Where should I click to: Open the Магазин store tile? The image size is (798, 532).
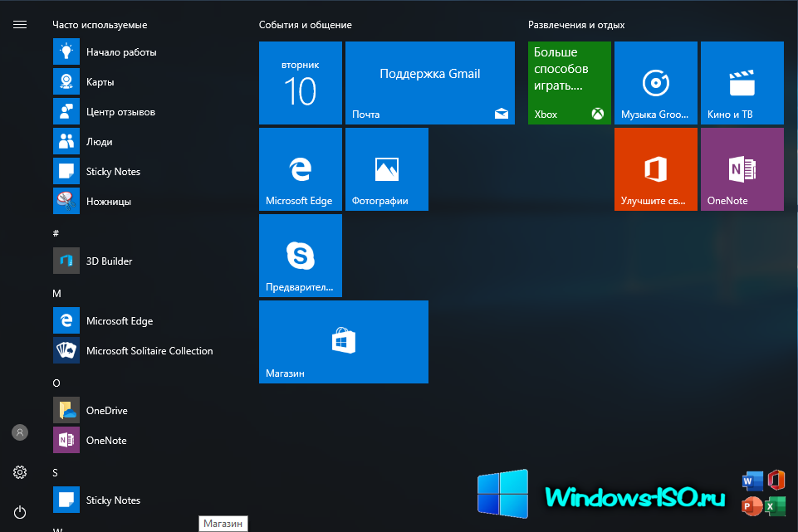coord(344,342)
